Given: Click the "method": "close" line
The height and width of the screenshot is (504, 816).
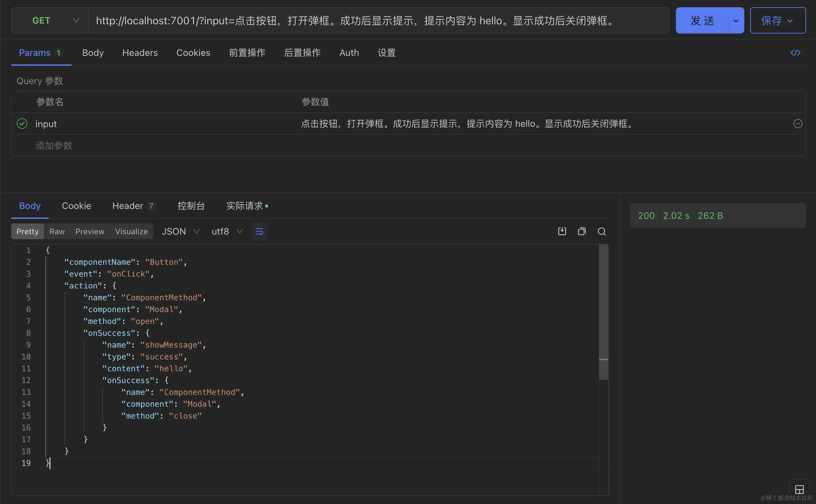Looking at the screenshot, I should (x=161, y=416).
